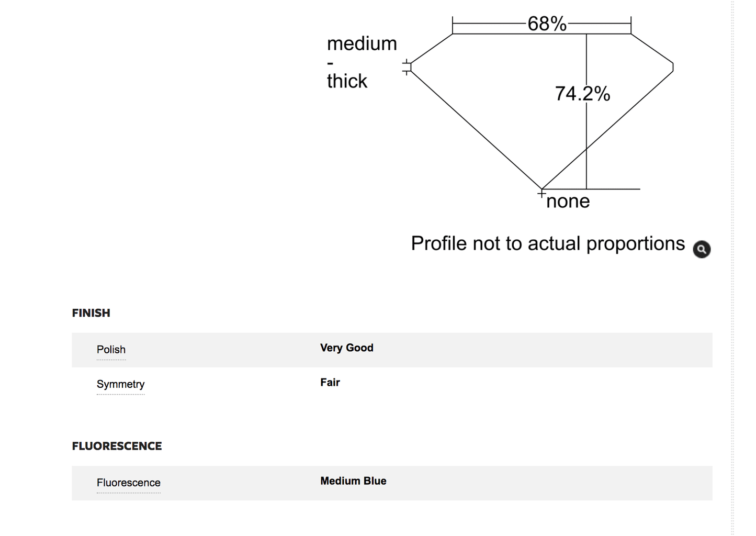
Task: Open the Fluorescence term definition
Action: (x=128, y=483)
